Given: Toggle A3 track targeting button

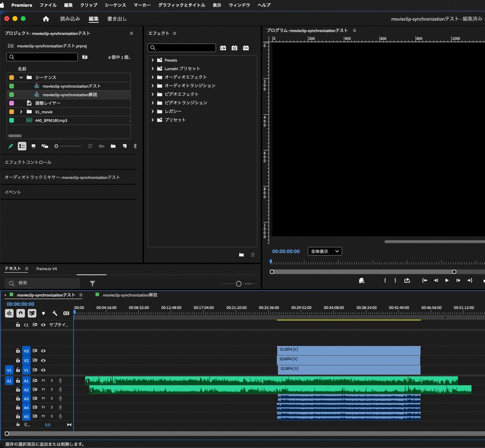Looking at the screenshot, I should coord(27,399).
